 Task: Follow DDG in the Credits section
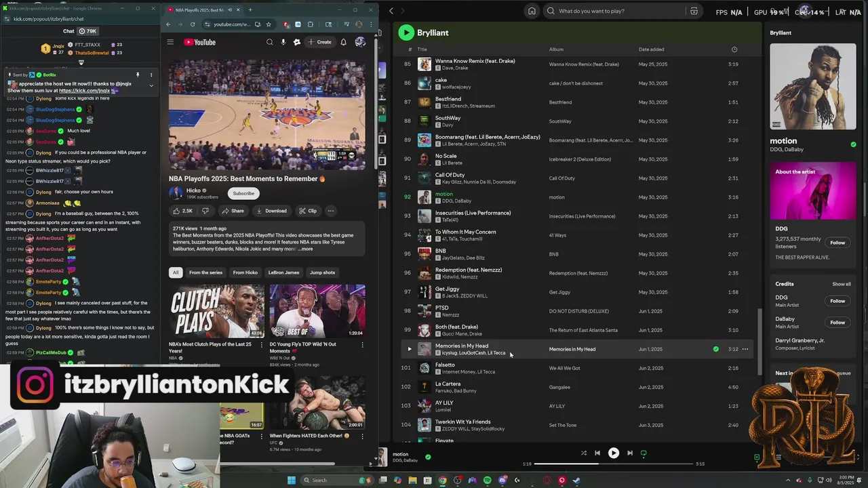point(837,301)
